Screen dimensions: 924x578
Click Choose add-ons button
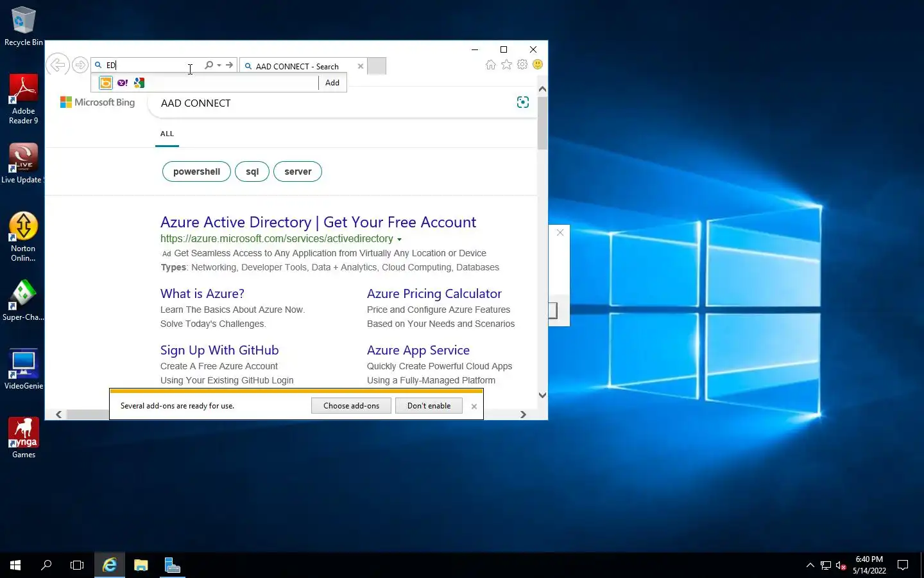coord(351,406)
